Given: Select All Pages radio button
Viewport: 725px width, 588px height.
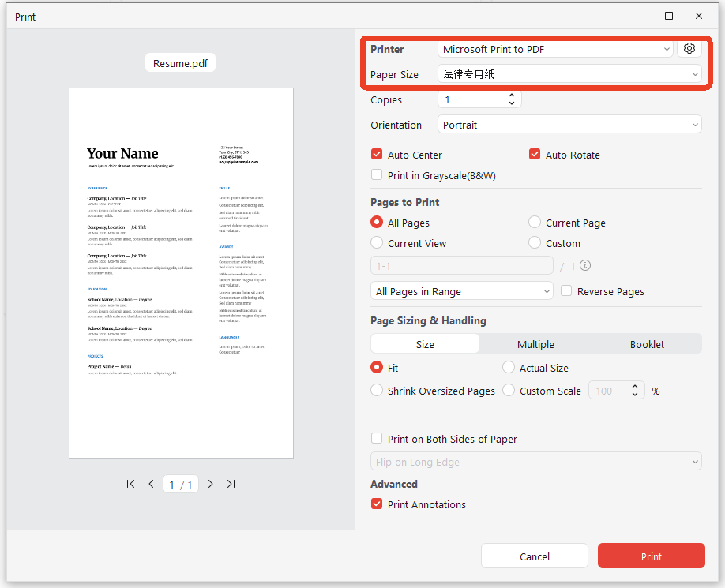Looking at the screenshot, I should coord(377,222).
